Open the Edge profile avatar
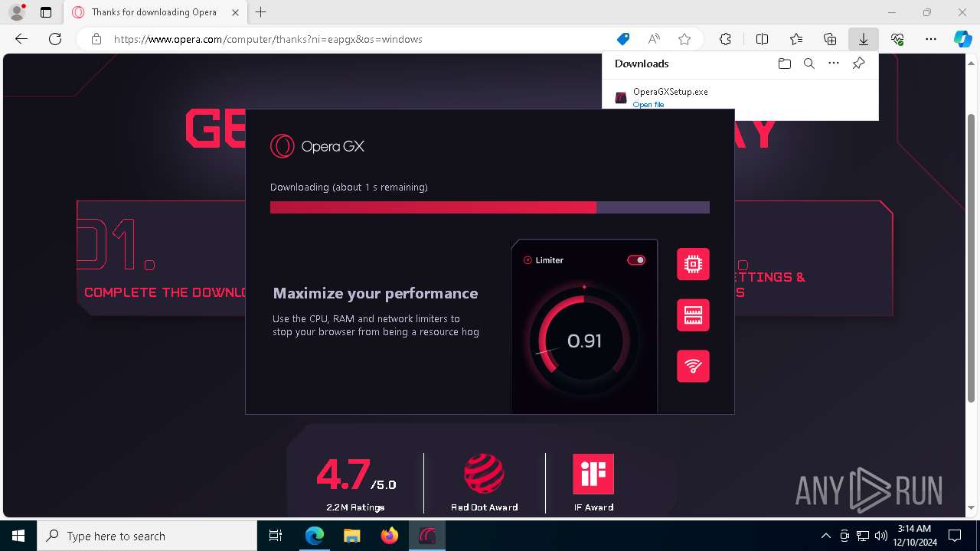This screenshot has height=551, width=980. click(17, 12)
